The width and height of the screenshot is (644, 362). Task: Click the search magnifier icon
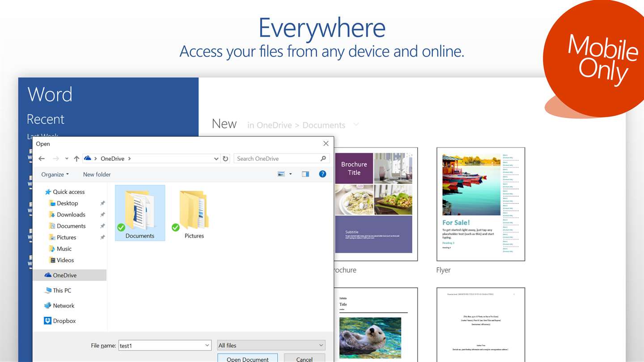323,159
